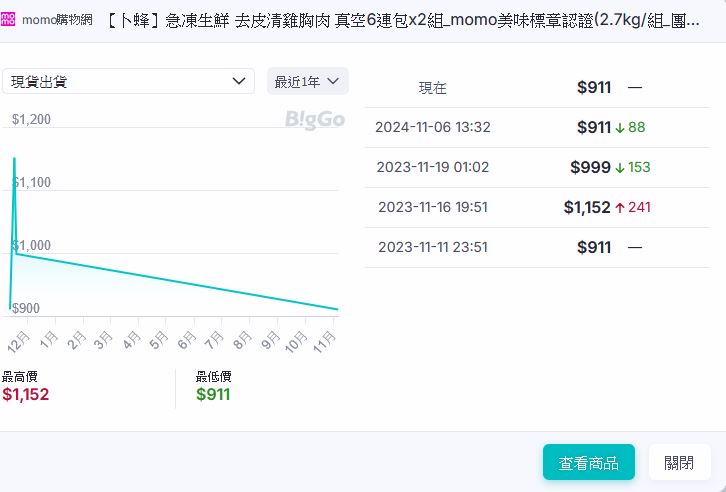Select the 2023-11-16 19:51 history row
The width and height of the screenshot is (726, 492).
point(537,208)
